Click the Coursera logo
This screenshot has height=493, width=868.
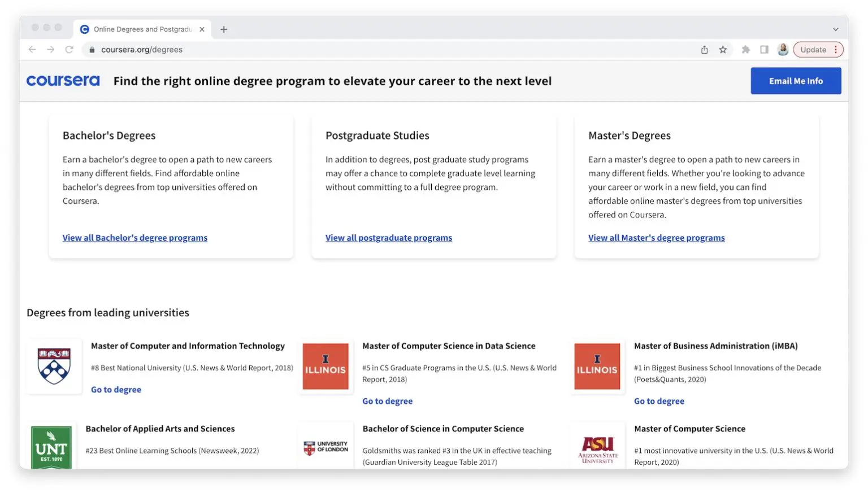62,80
